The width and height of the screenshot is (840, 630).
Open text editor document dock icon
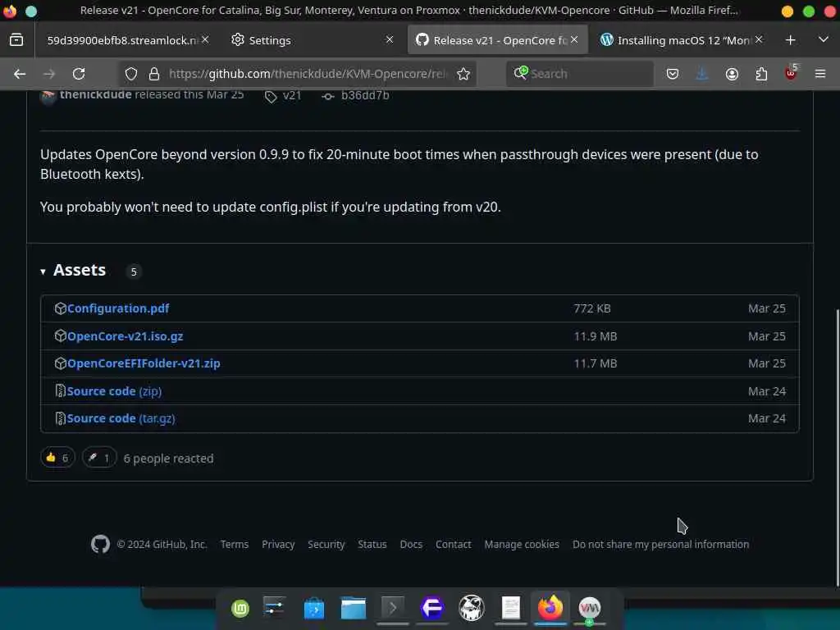[x=510, y=608]
